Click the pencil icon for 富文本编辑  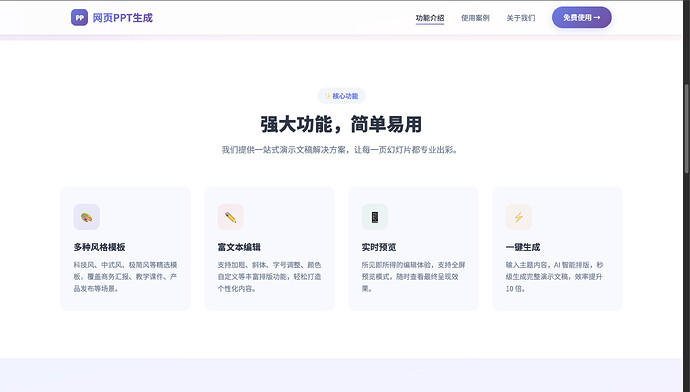[231, 217]
